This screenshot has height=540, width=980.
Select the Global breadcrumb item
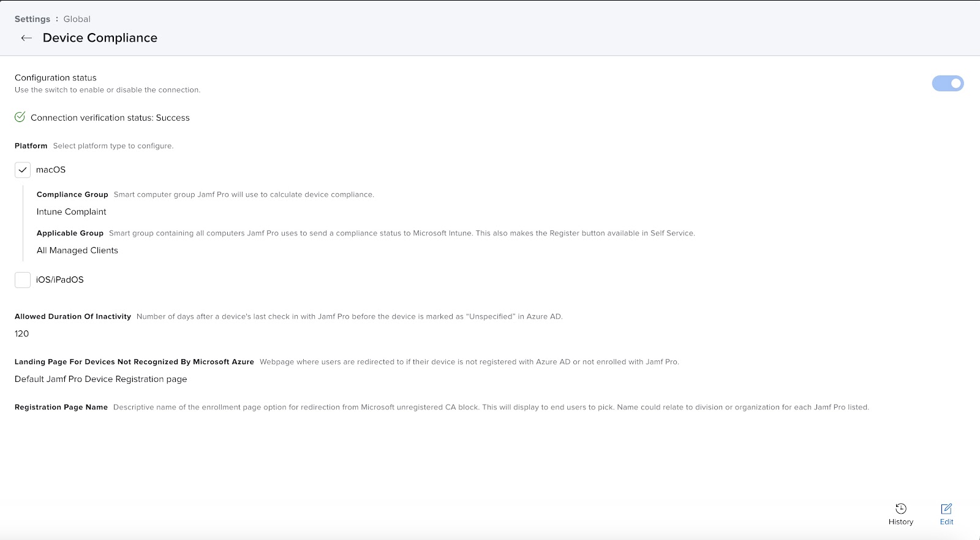pyautogui.click(x=77, y=19)
